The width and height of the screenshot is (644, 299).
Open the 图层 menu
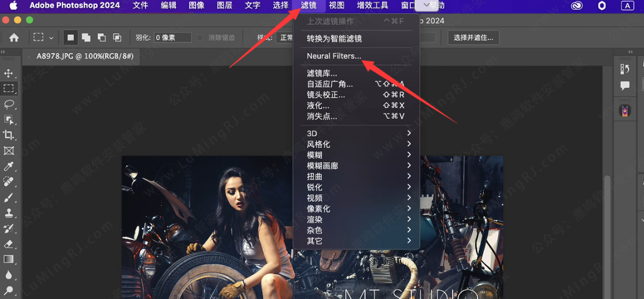coord(224,6)
